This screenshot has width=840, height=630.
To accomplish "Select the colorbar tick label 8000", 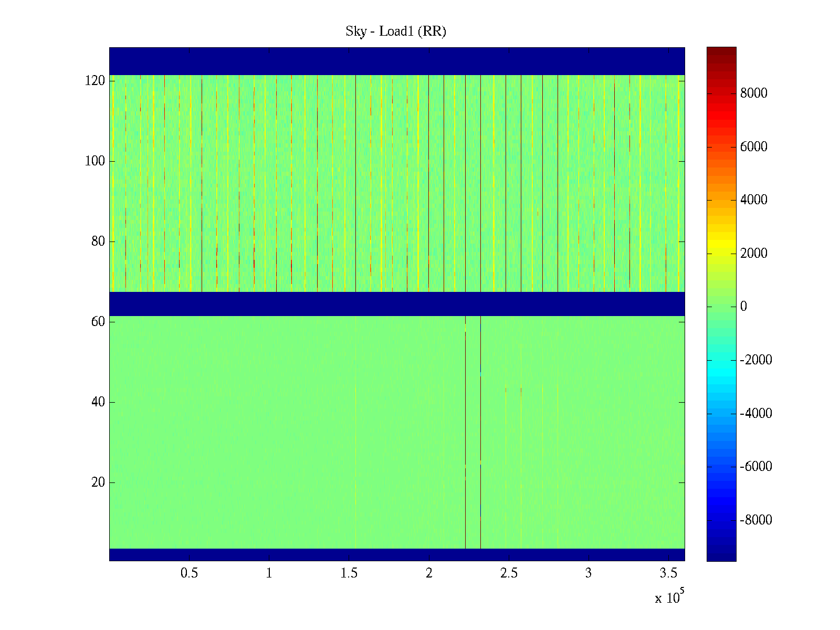I will (x=753, y=93).
